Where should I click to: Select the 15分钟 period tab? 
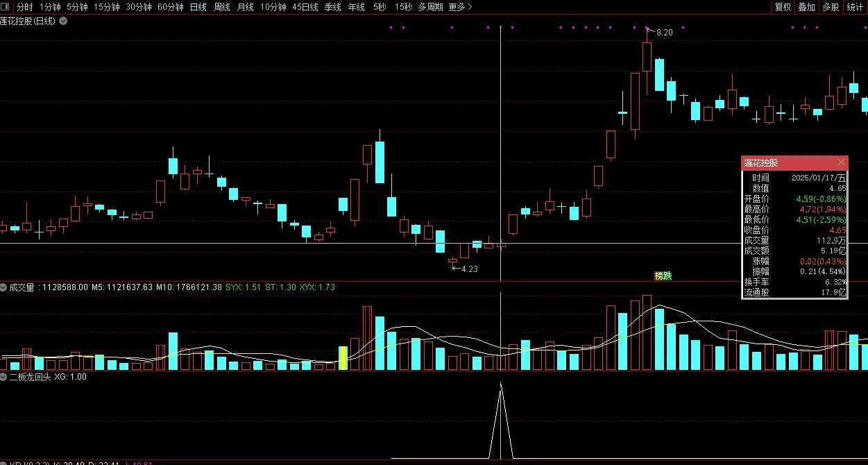click(107, 7)
